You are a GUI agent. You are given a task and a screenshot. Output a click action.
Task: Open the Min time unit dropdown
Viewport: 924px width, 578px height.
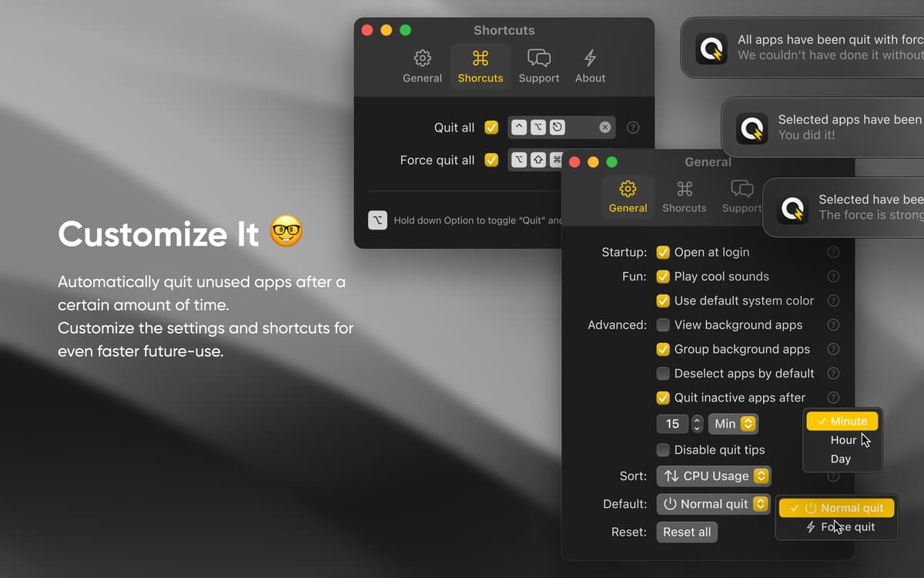tap(733, 424)
